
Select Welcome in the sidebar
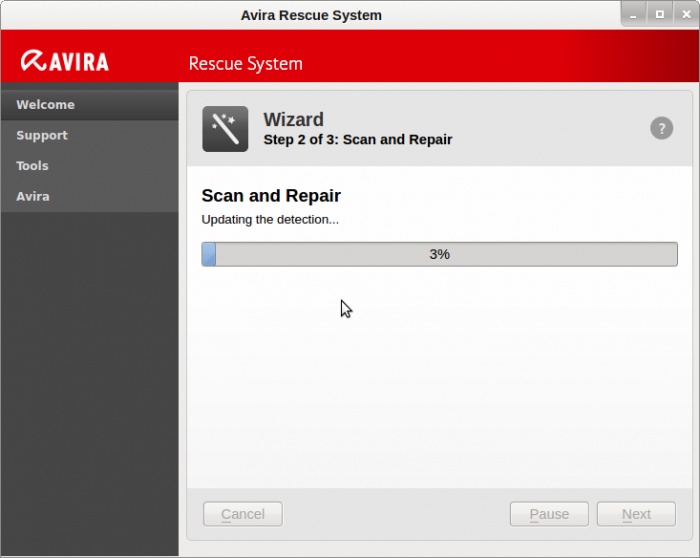pos(89,104)
